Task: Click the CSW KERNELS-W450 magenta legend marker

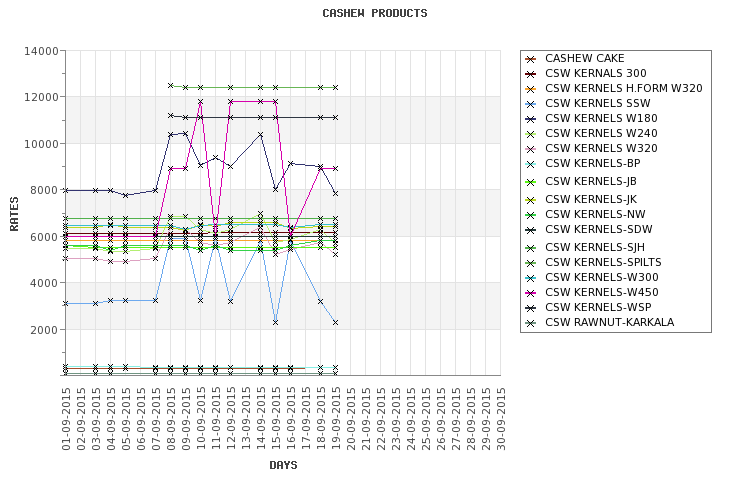Action: coord(531,292)
